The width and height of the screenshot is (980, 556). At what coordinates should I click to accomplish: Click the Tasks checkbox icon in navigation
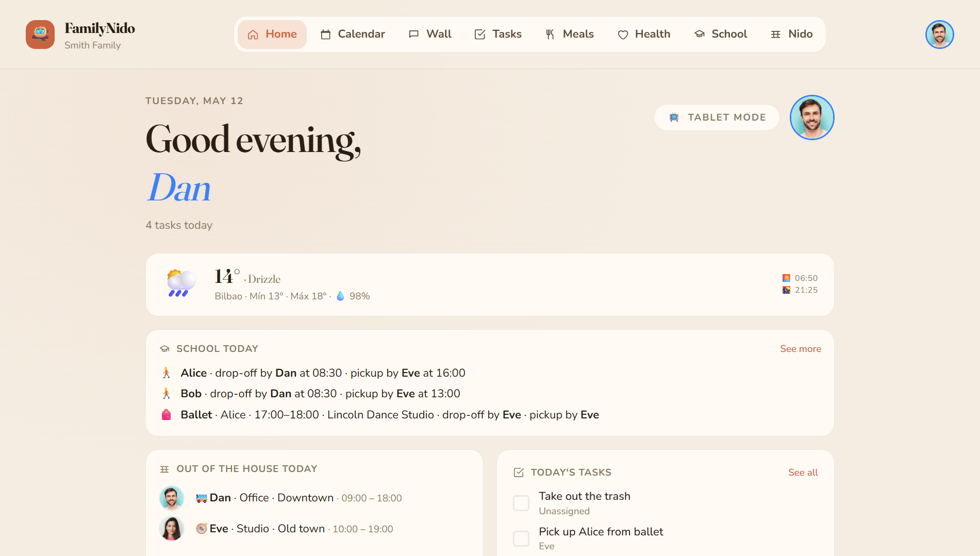click(x=480, y=35)
